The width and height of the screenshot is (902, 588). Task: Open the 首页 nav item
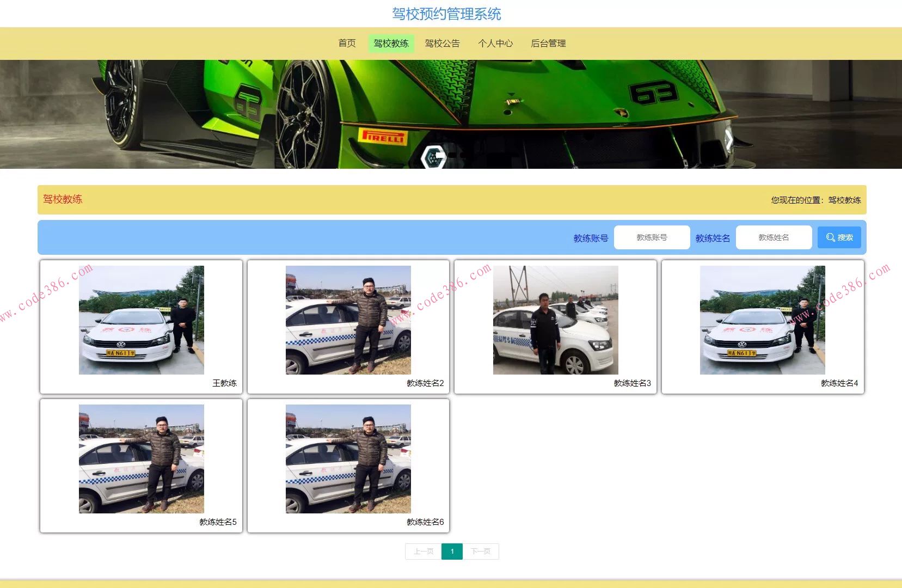tap(347, 44)
